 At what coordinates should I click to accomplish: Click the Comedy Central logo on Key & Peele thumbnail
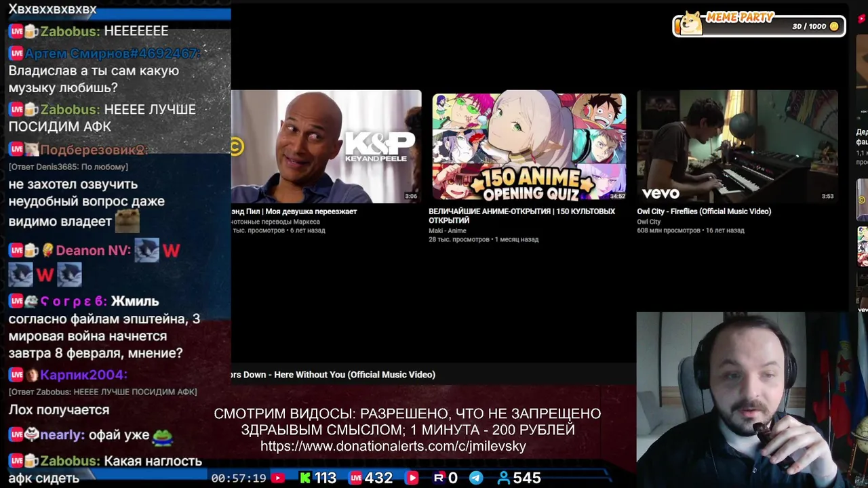click(237, 146)
